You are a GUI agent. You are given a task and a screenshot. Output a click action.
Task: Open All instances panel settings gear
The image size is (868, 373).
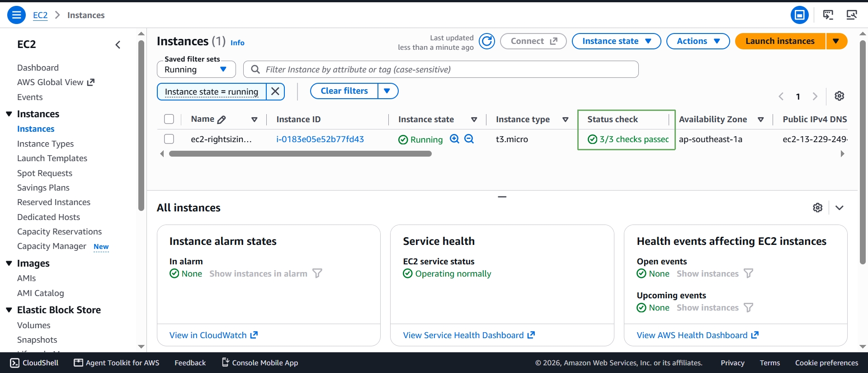(818, 207)
